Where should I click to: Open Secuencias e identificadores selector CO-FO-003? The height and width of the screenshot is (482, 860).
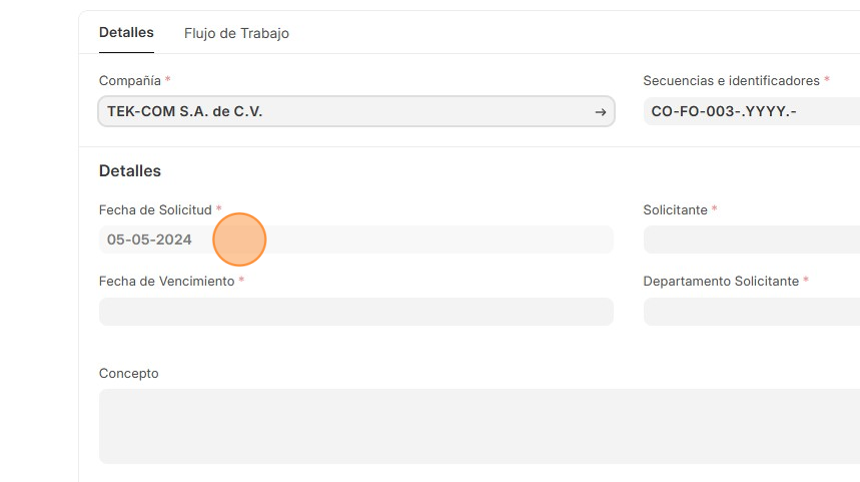750,112
